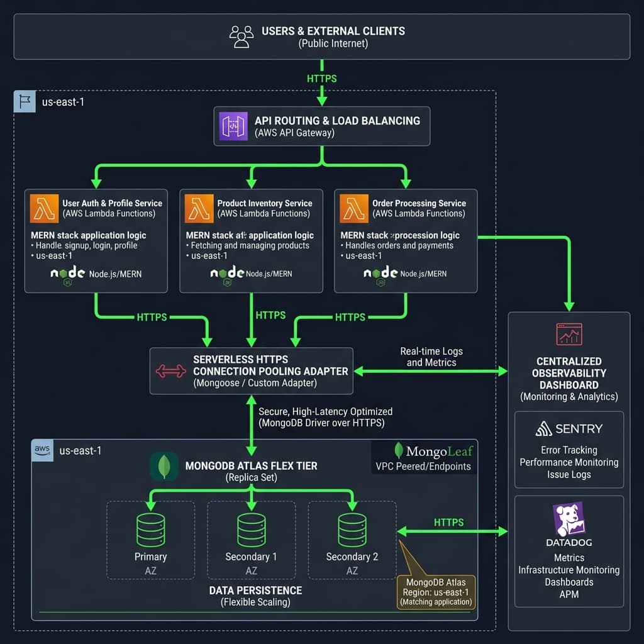Click the Product Inventory Service title
Image resolution: width=644 pixels, height=644 pixels.
coord(265,203)
